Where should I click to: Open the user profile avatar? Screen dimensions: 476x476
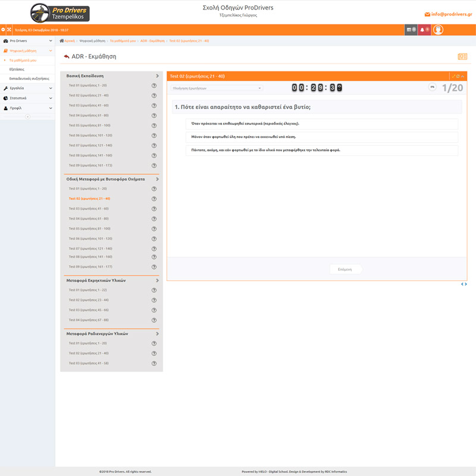438,30
